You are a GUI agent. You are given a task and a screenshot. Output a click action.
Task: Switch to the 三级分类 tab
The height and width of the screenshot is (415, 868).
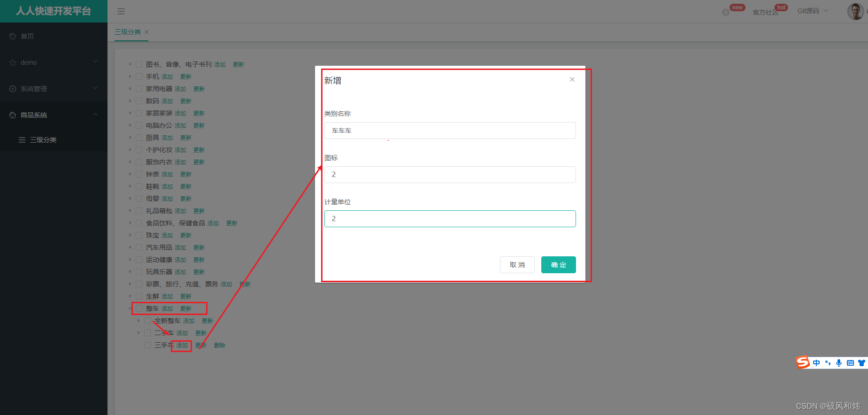pos(128,32)
